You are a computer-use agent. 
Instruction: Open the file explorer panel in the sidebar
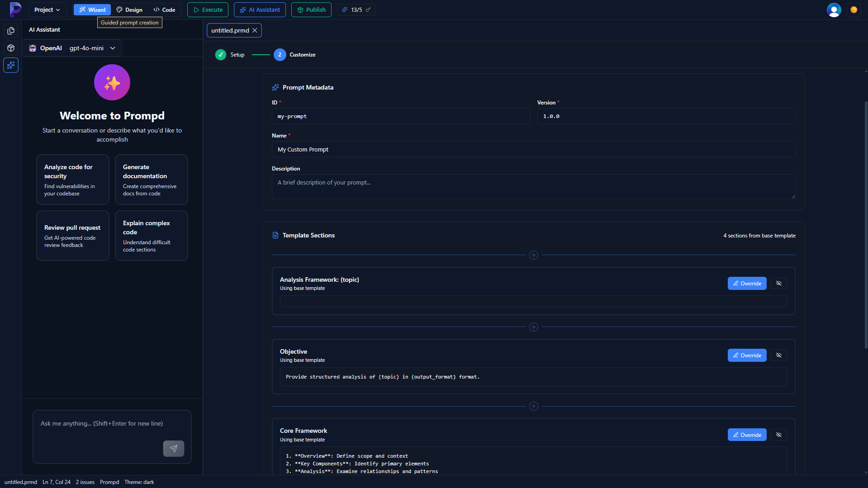[10, 31]
